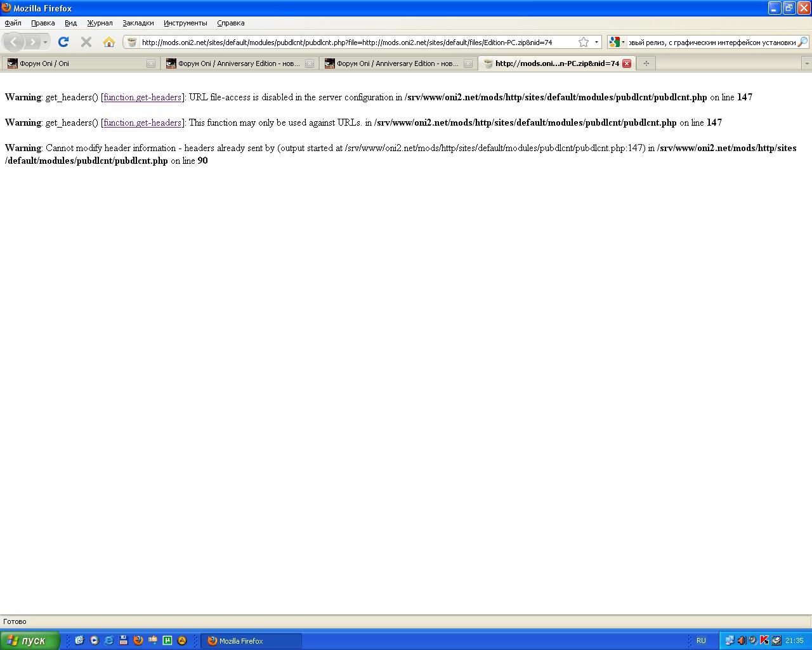Screen dimensions: 812x650
Task: Click the Stop loading X button
Action: click(86, 42)
